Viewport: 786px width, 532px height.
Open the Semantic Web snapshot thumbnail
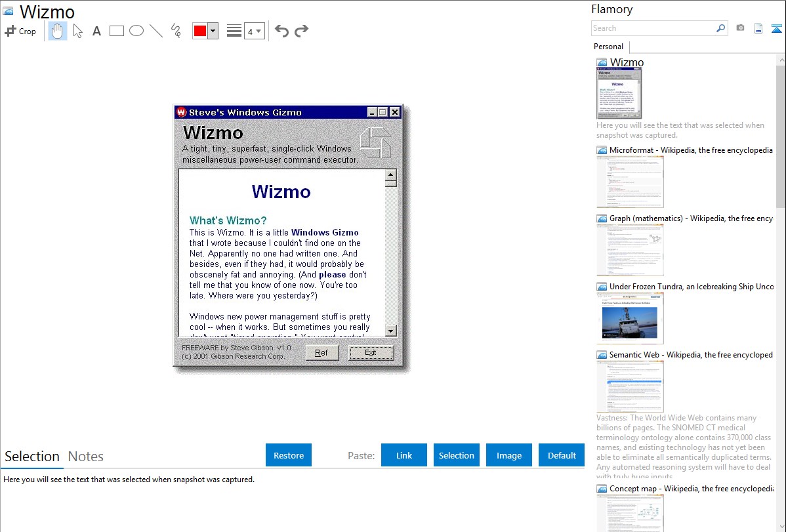click(630, 386)
